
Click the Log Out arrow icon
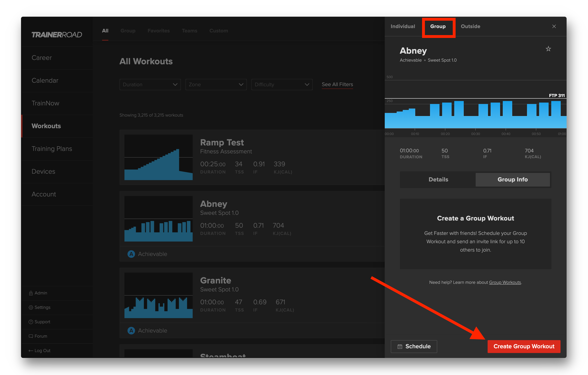[31, 351]
